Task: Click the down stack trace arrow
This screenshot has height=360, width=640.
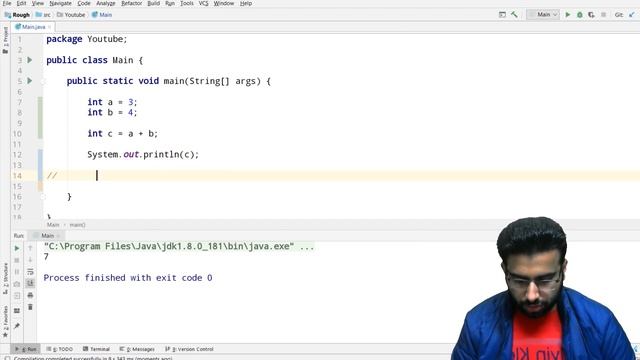Action: pyautogui.click(x=30, y=260)
